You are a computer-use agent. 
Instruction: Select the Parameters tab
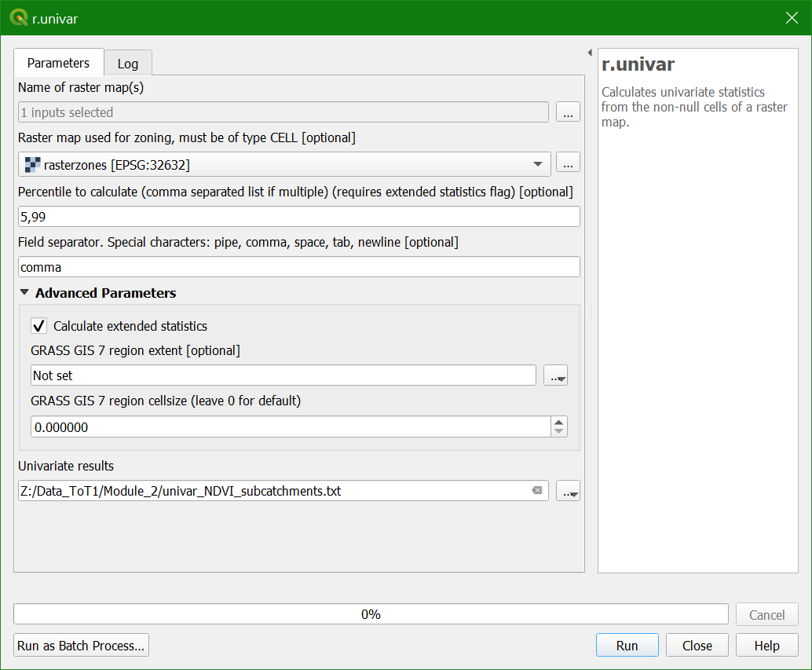59,63
